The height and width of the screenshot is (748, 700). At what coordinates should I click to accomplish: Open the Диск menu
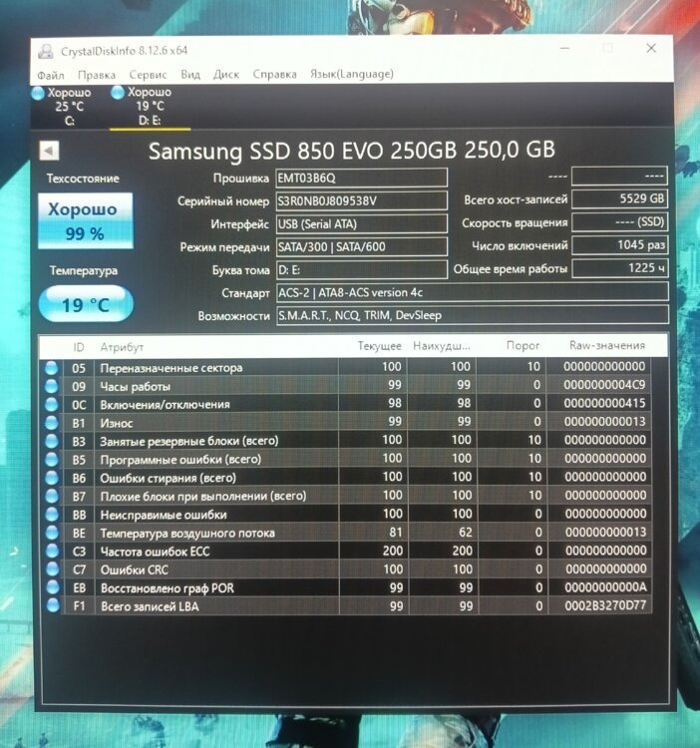pyautogui.click(x=225, y=75)
